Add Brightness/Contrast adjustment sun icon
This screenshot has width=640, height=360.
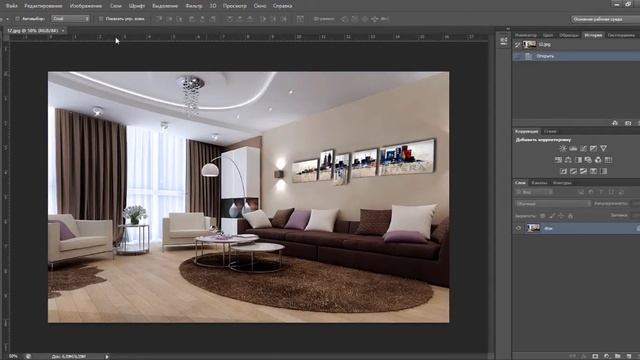point(563,149)
